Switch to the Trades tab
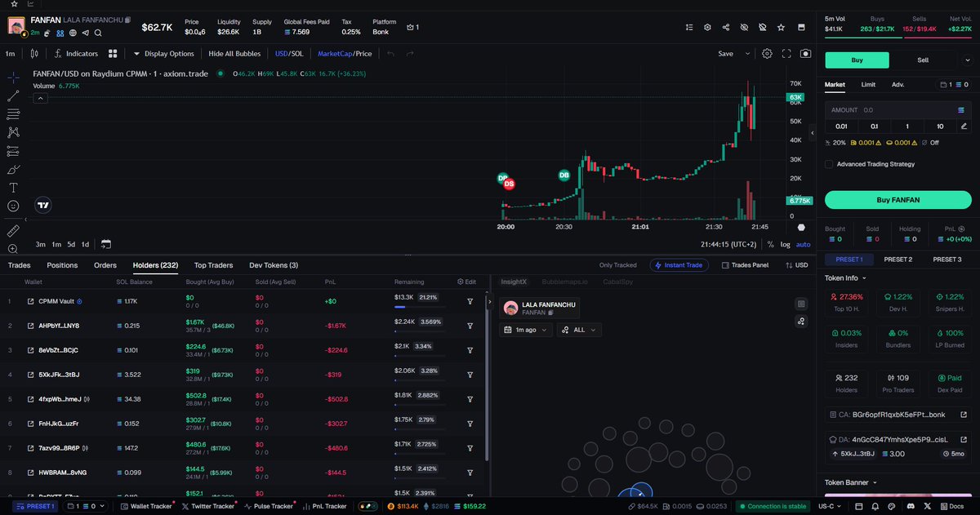Screen dimensions: 980x515 (20, 265)
